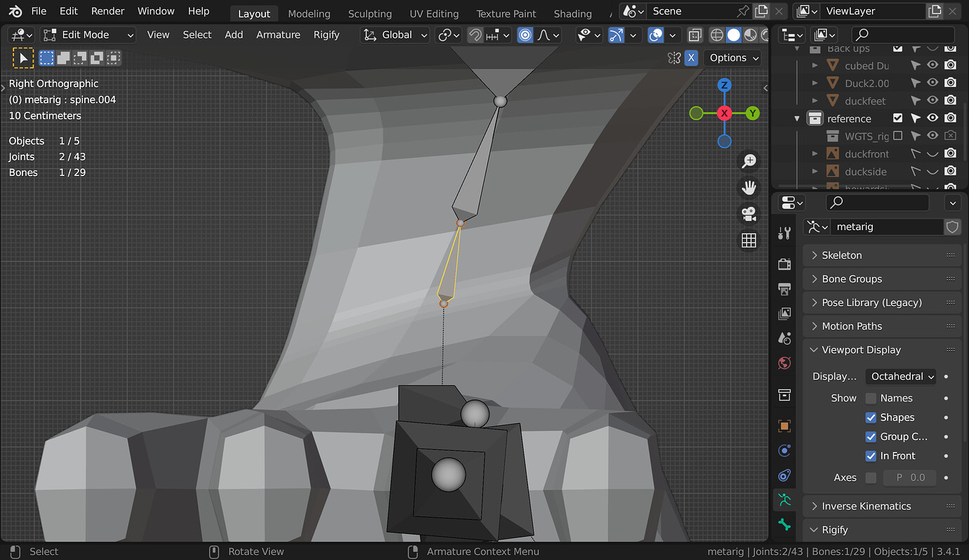Open the Octahedral display type dropdown
The height and width of the screenshot is (560, 969).
click(x=902, y=377)
